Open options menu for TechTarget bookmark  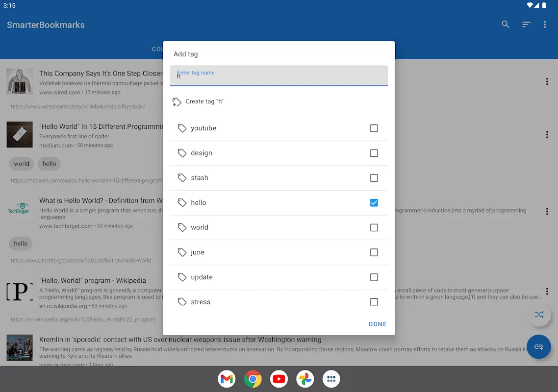click(x=547, y=212)
